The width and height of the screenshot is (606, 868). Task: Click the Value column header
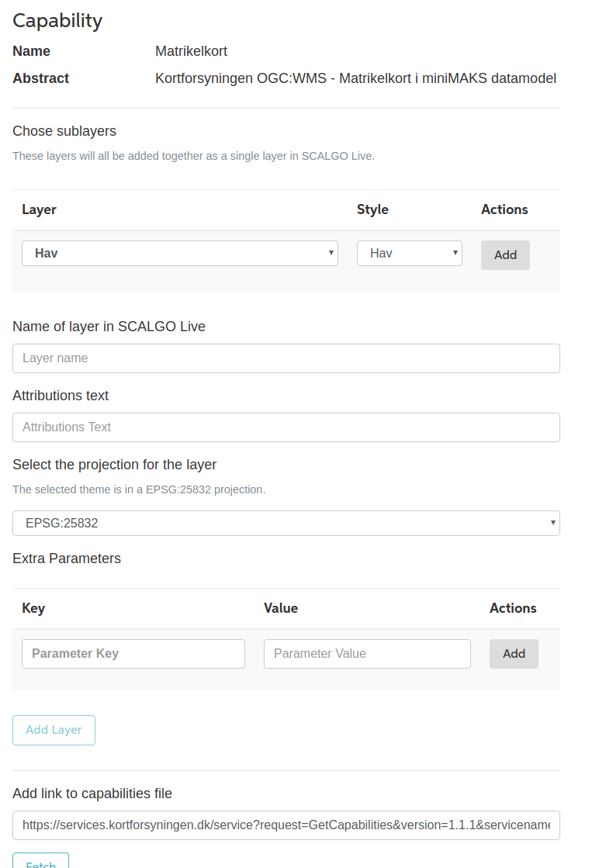(281, 608)
